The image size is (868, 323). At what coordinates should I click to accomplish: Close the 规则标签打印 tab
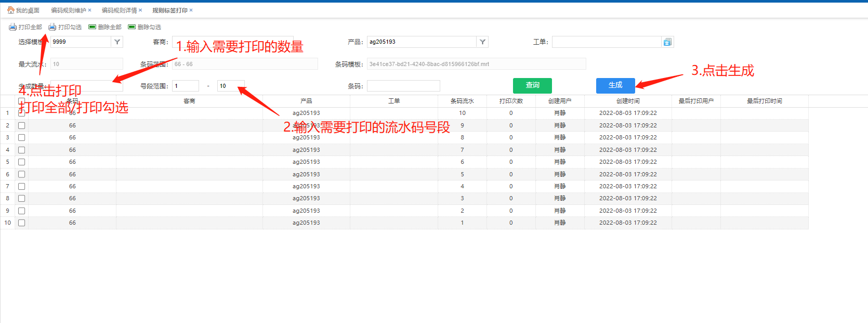(x=191, y=10)
